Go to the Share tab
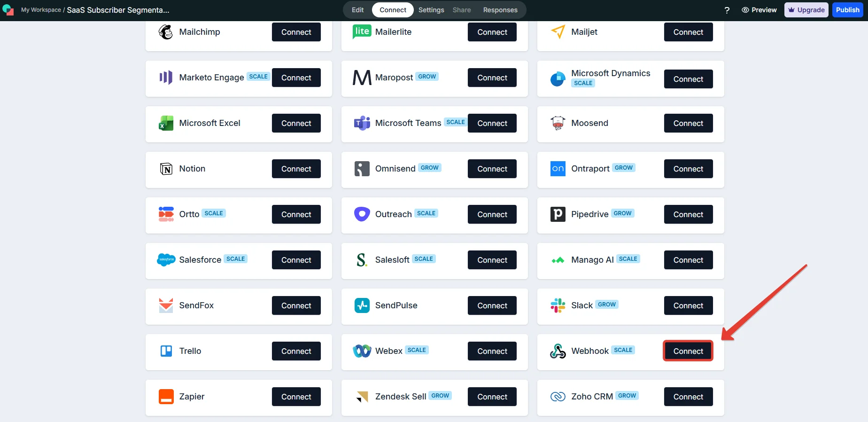 click(462, 10)
